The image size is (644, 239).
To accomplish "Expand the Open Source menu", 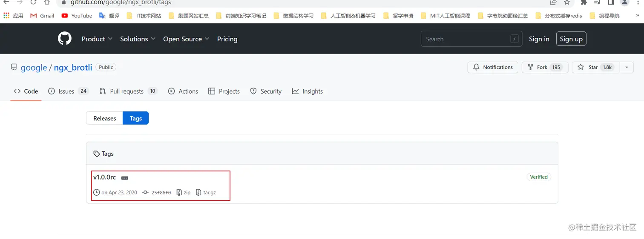I will [186, 39].
